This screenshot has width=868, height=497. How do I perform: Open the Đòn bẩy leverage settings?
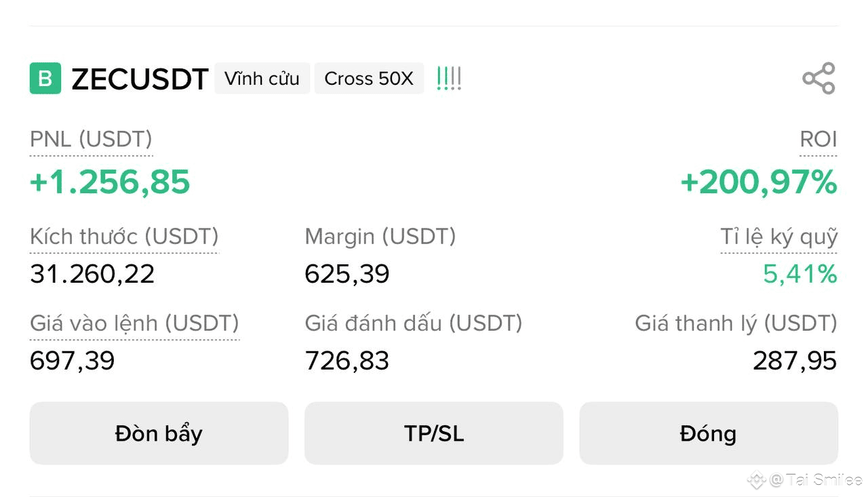click(x=159, y=433)
